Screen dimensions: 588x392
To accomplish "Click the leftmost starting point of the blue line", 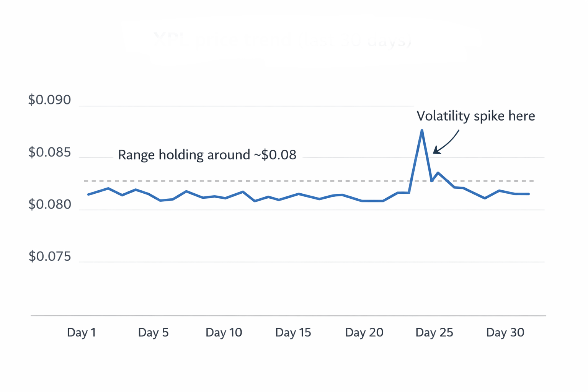I will (88, 194).
